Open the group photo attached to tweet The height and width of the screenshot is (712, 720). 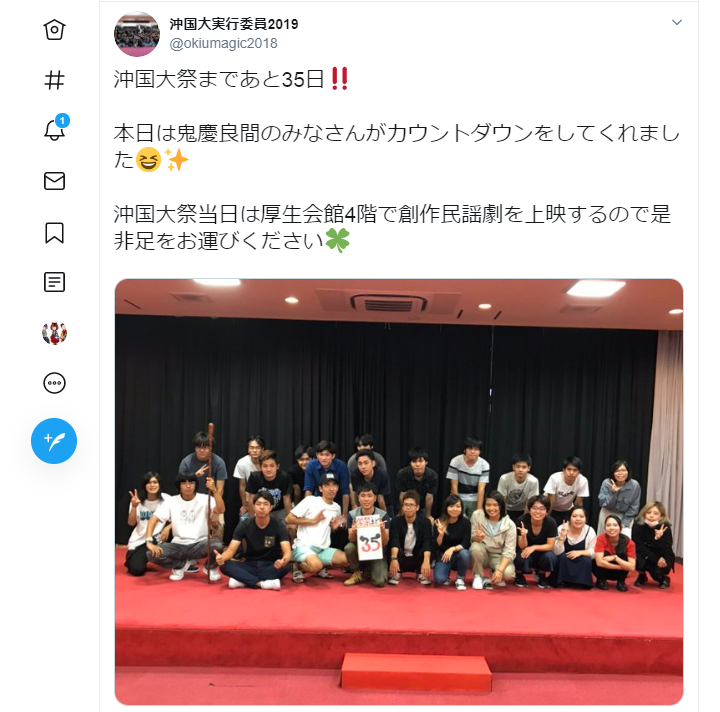tap(399, 492)
